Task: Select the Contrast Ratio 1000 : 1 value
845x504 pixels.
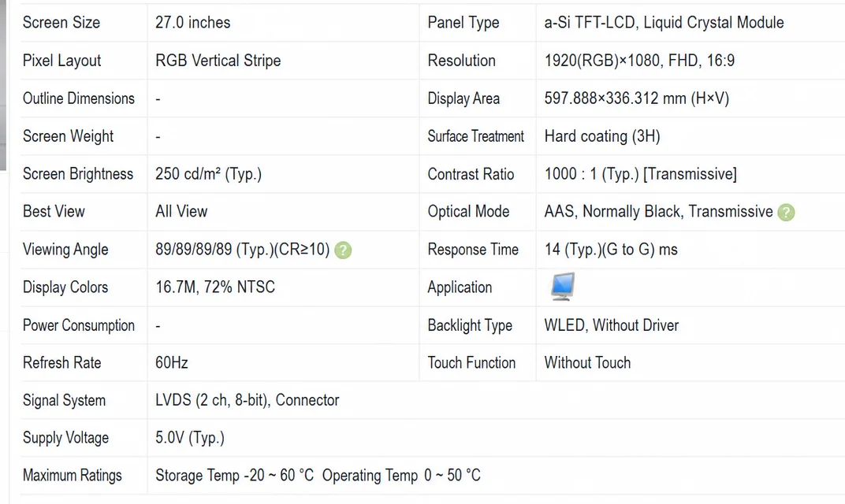Action: coord(640,174)
